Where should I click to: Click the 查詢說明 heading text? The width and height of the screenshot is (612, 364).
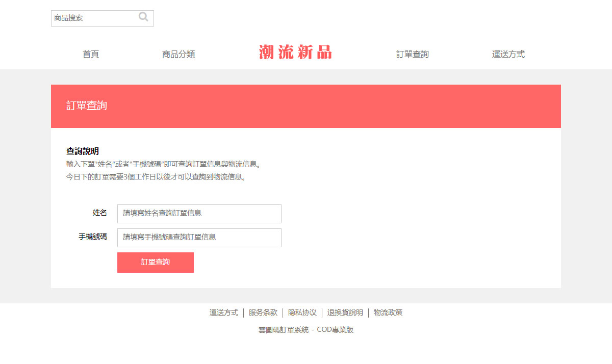point(83,151)
